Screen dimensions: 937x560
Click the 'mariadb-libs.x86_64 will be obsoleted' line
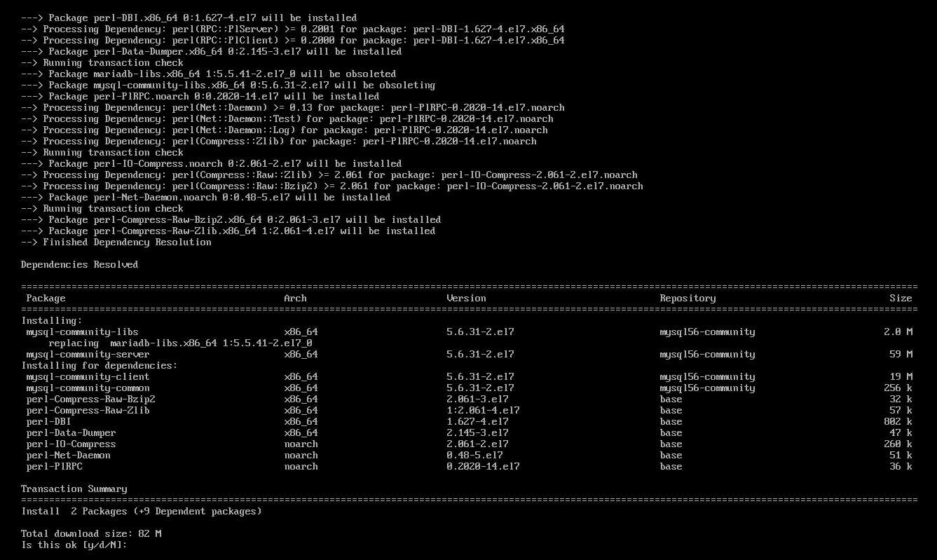209,74
